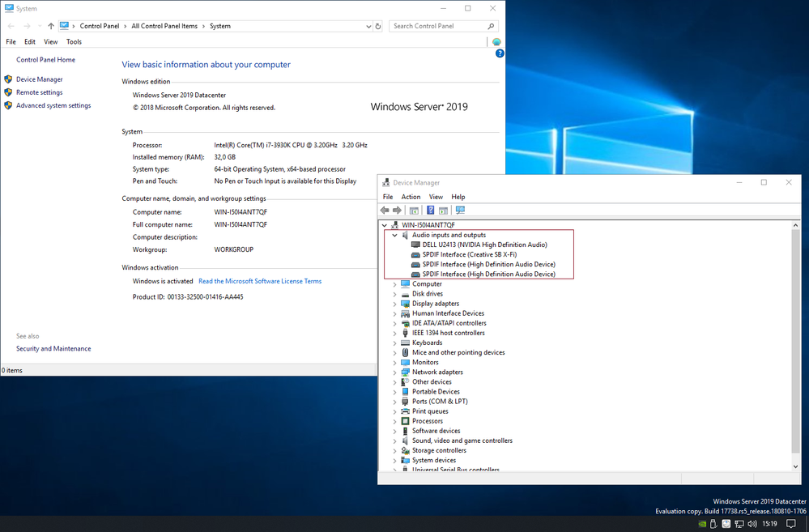809x532 pixels.
Task: Open File menu in System window
Action: pyautogui.click(x=11, y=42)
